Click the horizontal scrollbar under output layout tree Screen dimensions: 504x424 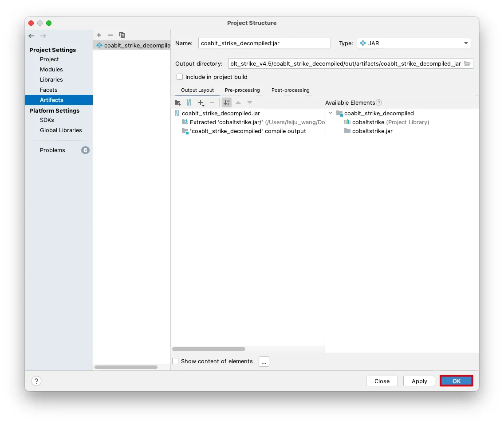tap(209, 349)
